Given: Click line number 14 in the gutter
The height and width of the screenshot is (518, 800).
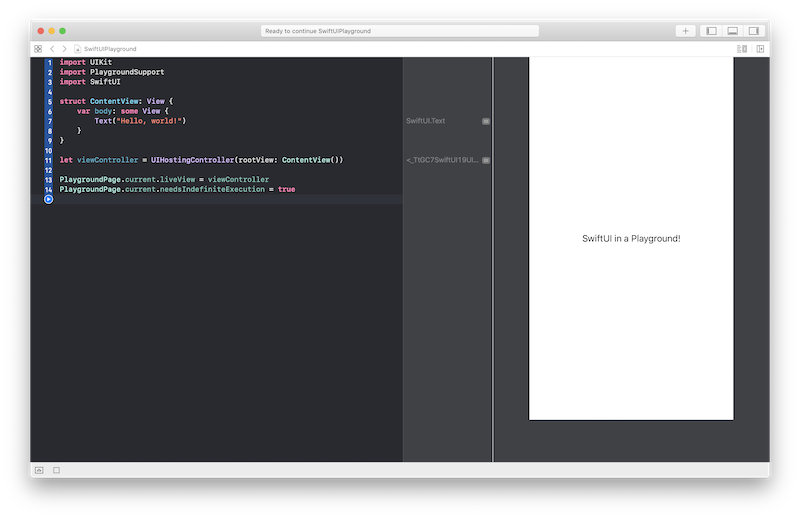Looking at the screenshot, I should point(48,189).
